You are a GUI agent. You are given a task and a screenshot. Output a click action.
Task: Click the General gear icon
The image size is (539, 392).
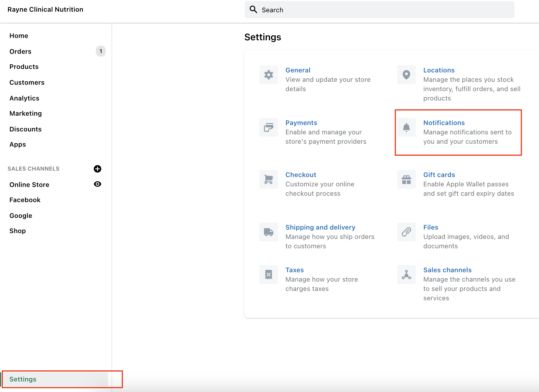coord(269,75)
